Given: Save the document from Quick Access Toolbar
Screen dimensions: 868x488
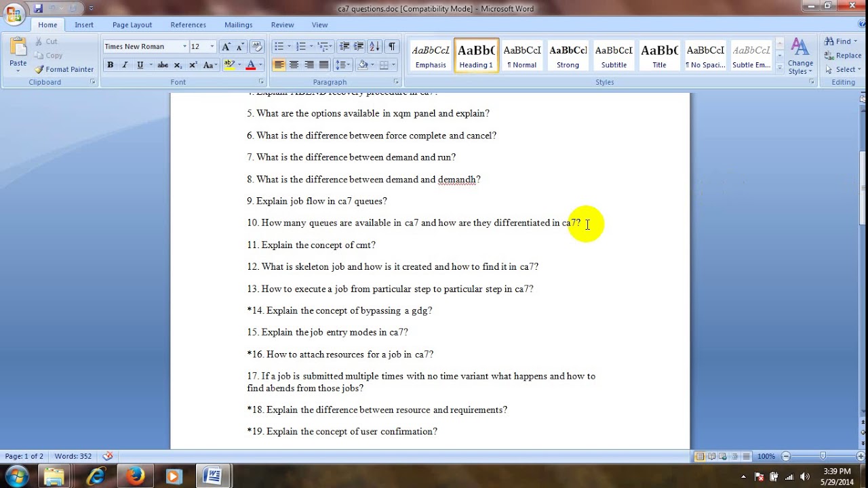Looking at the screenshot, I should point(38,8).
